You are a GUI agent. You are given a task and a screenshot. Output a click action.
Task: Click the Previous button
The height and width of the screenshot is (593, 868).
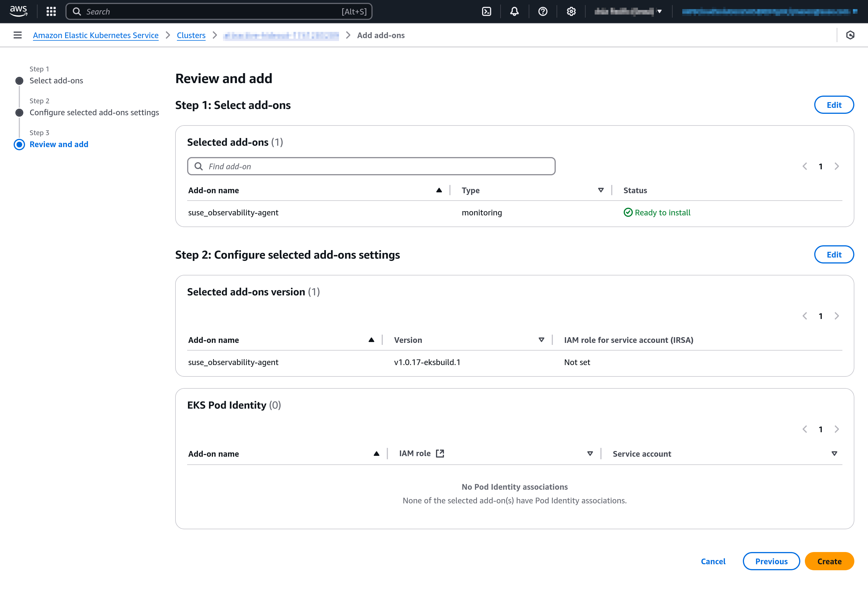click(771, 561)
